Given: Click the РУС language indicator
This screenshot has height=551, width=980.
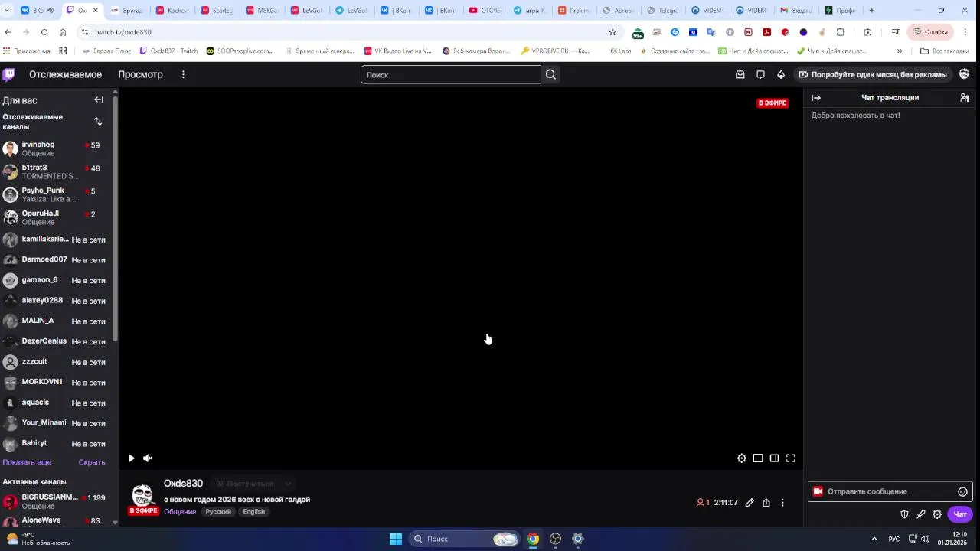Looking at the screenshot, I should tap(893, 539).
